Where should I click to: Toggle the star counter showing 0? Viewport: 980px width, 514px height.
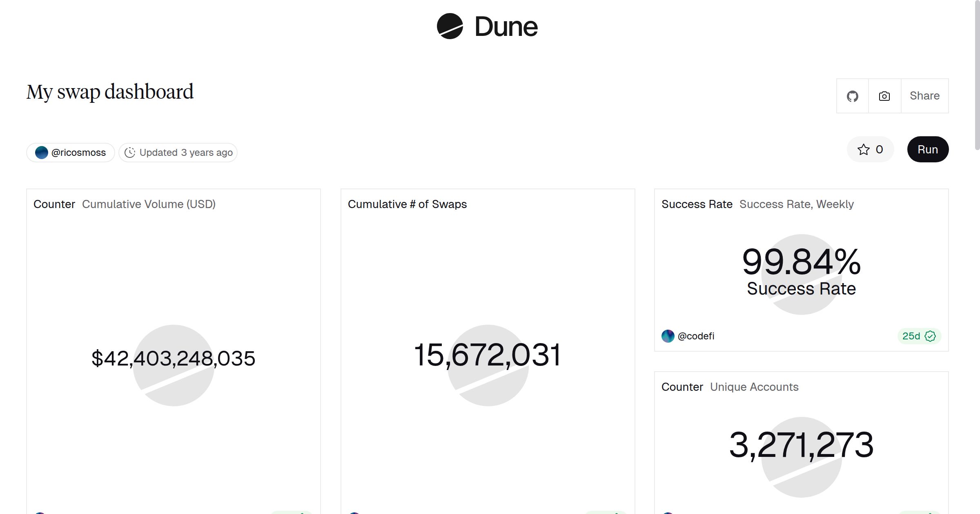tap(880, 150)
